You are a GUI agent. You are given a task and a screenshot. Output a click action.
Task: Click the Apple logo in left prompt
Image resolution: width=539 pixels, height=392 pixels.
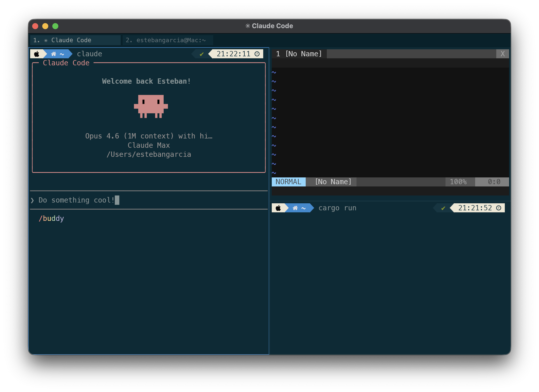click(x=37, y=54)
